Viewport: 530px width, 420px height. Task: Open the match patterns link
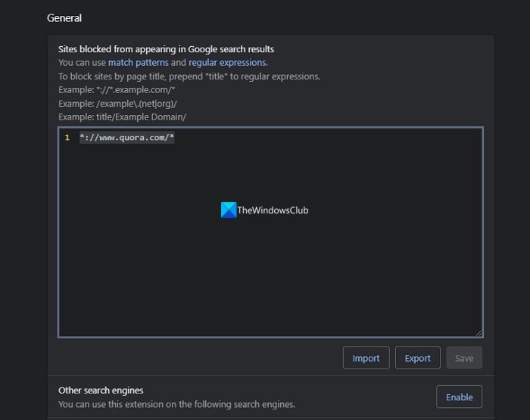click(x=138, y=63)
